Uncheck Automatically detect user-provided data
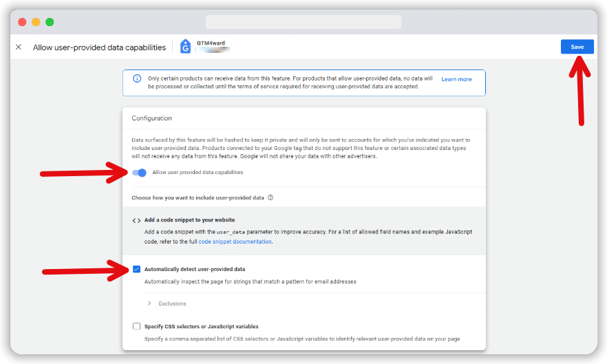Image resolution: width=607 pixels, height=364 pixels. coord(136,269)
